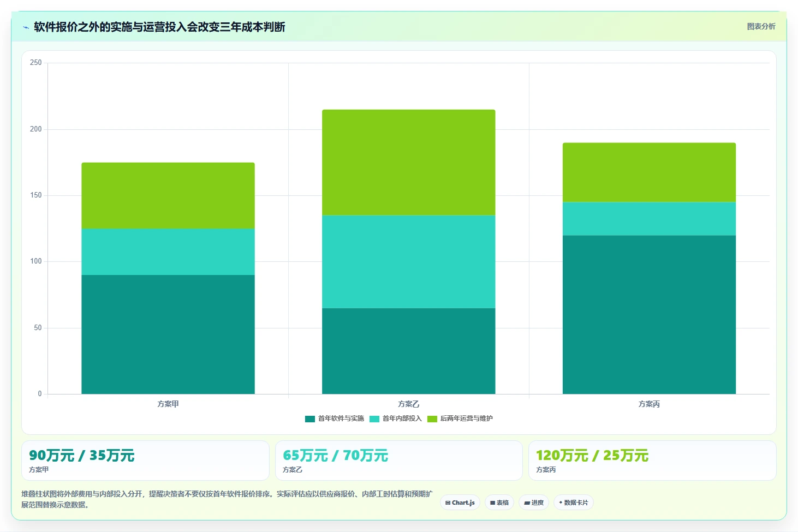The height and width of the screenshot is (532, 798).
Task: Click the green segment of 方案甲 bar
Action: 168,195
